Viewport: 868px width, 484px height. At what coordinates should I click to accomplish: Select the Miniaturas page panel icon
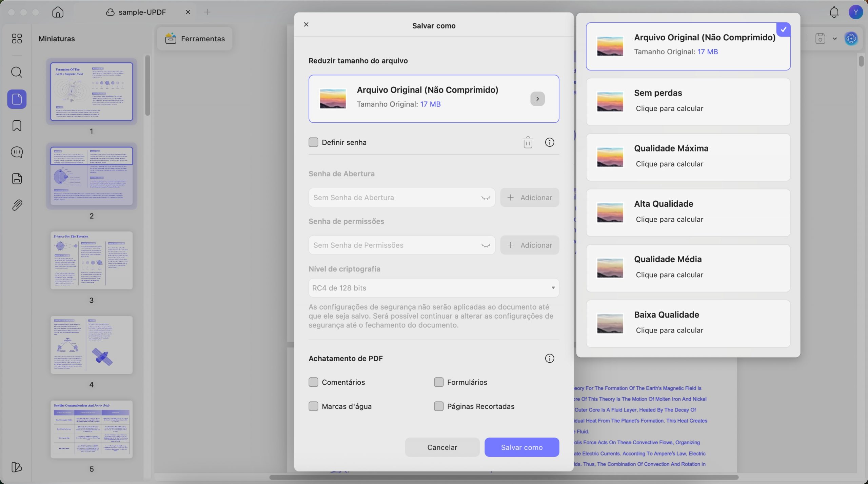point(17,99)
